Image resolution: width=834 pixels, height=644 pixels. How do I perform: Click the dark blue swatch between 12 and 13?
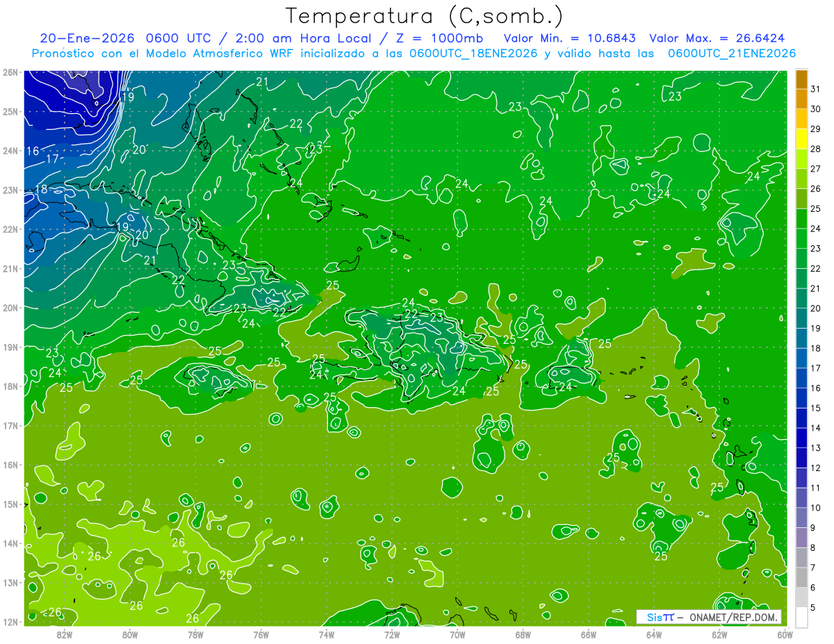pos(801,457)
